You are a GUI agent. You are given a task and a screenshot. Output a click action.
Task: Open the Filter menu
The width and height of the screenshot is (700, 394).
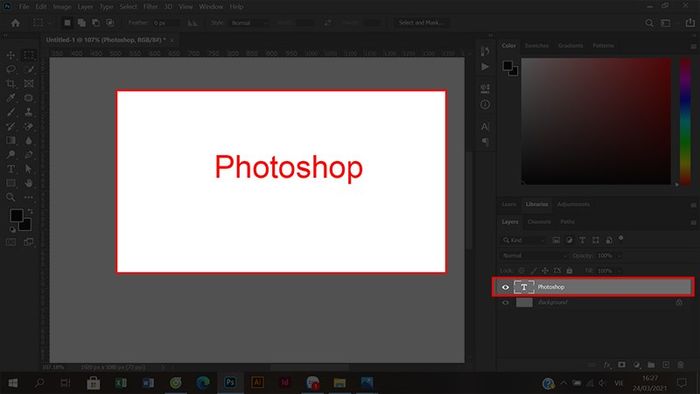150,7
